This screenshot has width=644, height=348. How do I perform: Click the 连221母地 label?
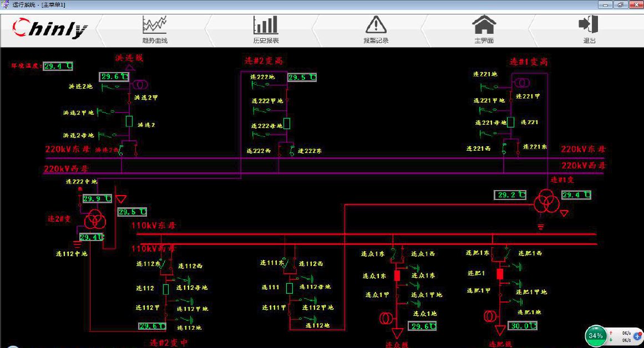tap(491, 122)
